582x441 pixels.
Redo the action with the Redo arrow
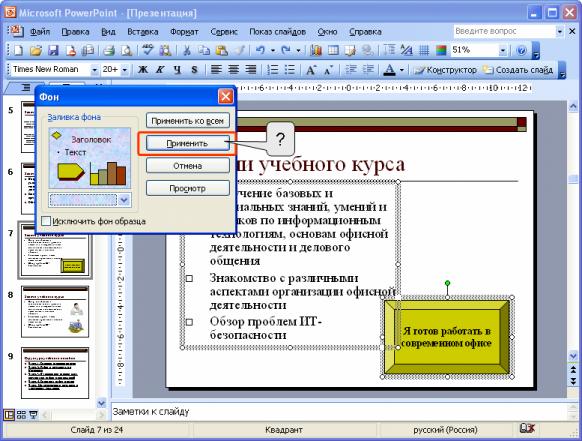(x=285, y=50)
